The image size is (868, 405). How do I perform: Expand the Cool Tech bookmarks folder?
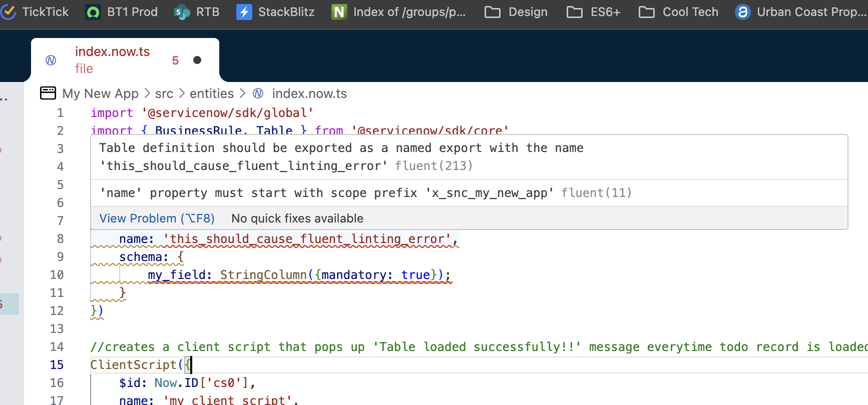[679, 12]
